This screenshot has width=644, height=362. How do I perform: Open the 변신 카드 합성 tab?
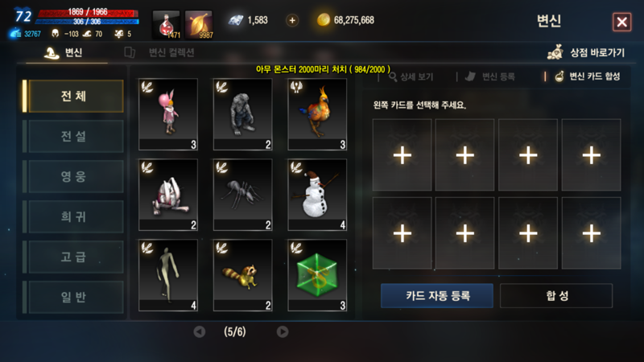click(588, 76)
